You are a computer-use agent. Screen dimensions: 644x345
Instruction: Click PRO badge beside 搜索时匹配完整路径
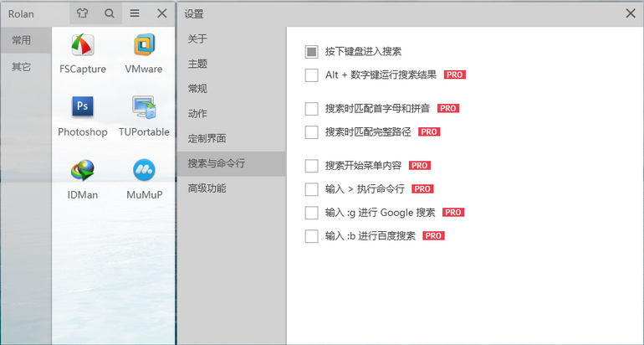[429, 132]
